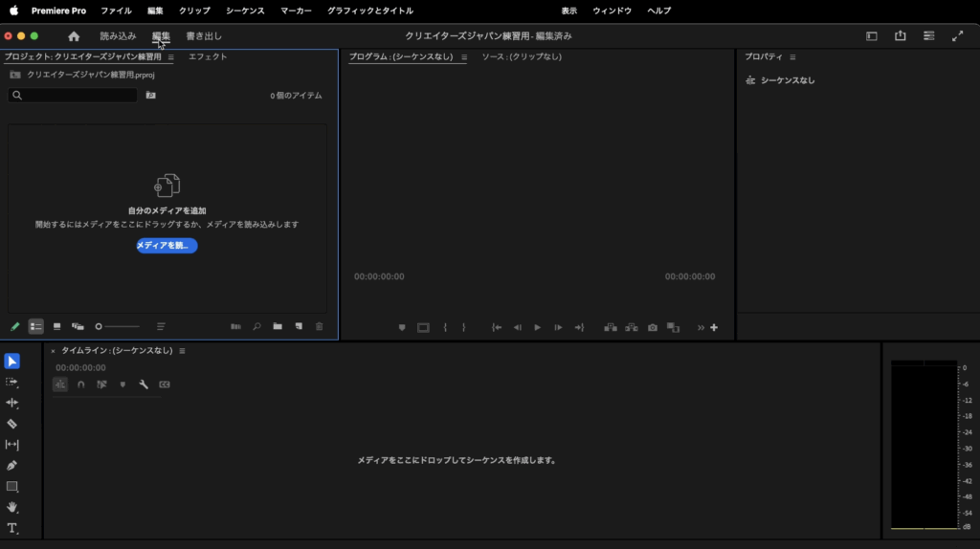Select the Razor tool in the toolbar
980x549 pixels.
pyautogui.click(x=12, y=424)
